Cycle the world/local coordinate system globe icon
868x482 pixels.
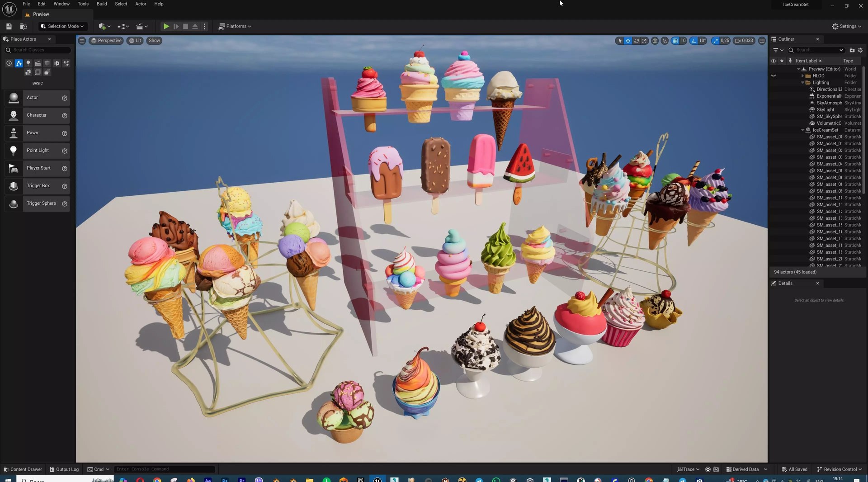(x=655, y=41)
